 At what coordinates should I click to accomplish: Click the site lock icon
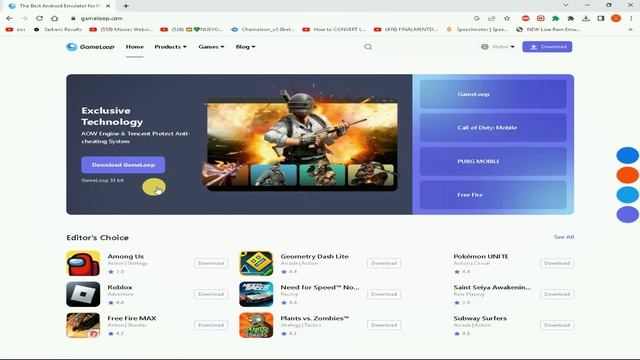click(x=73, y=18)
